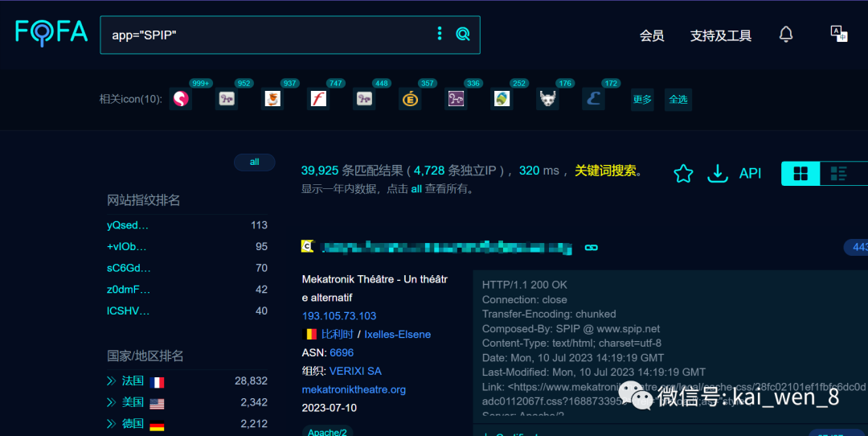Switch to grid view
Viewport: 868px width, 436px height.
pyautogui.click(x=800, y=174)
